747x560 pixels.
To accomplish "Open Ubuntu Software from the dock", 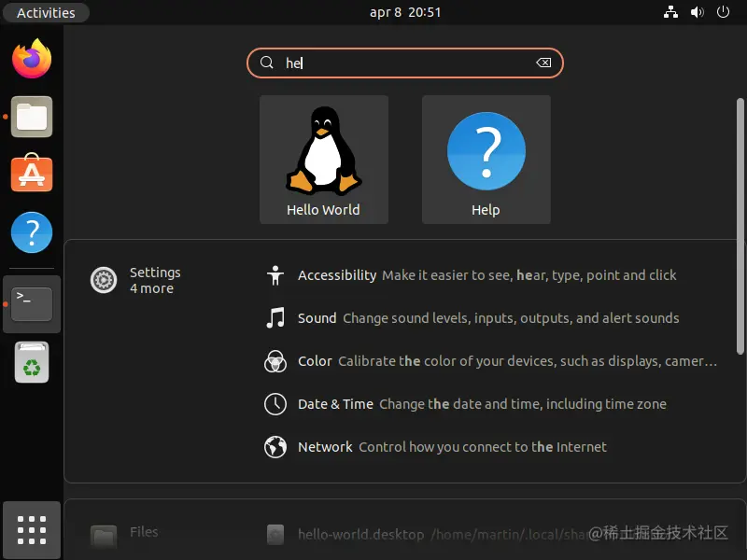I will (x=31, y=174).
